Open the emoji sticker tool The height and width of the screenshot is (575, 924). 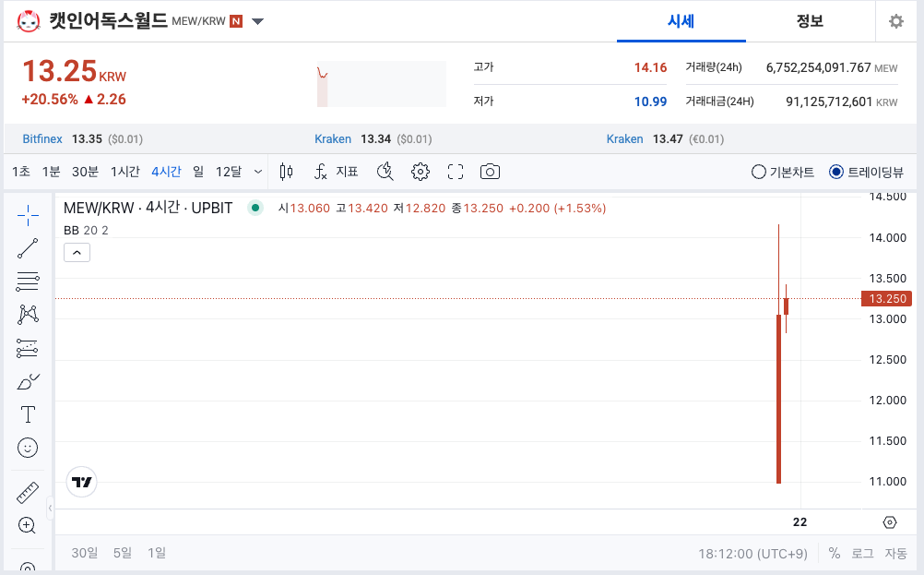(x=28, y=448)
